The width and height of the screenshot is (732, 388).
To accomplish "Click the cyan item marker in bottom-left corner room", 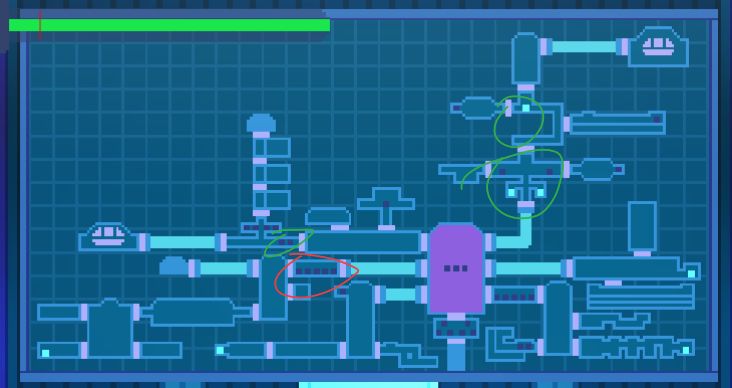I will (45, 353).
